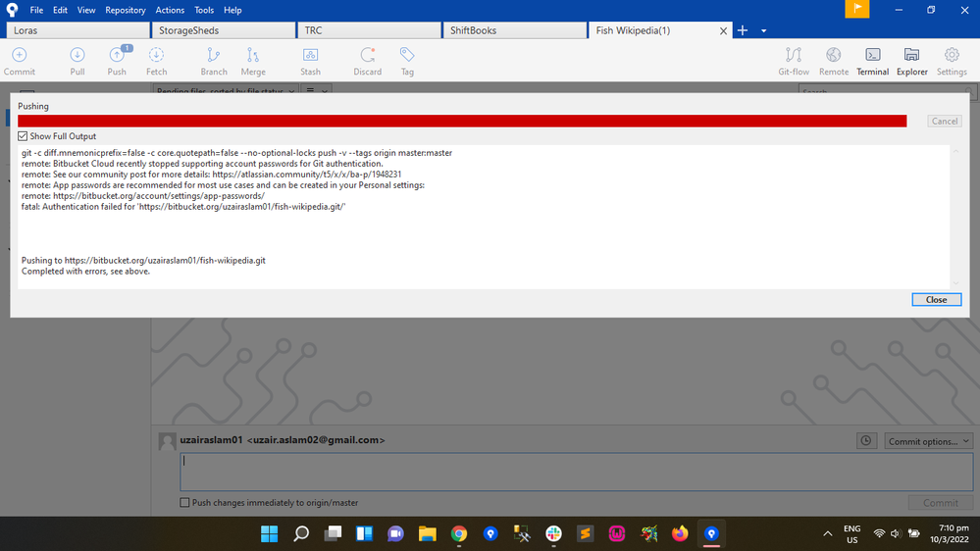The image size is (980, 551).
Task: Click the push output scrollbar
Action: click(955, 217)
